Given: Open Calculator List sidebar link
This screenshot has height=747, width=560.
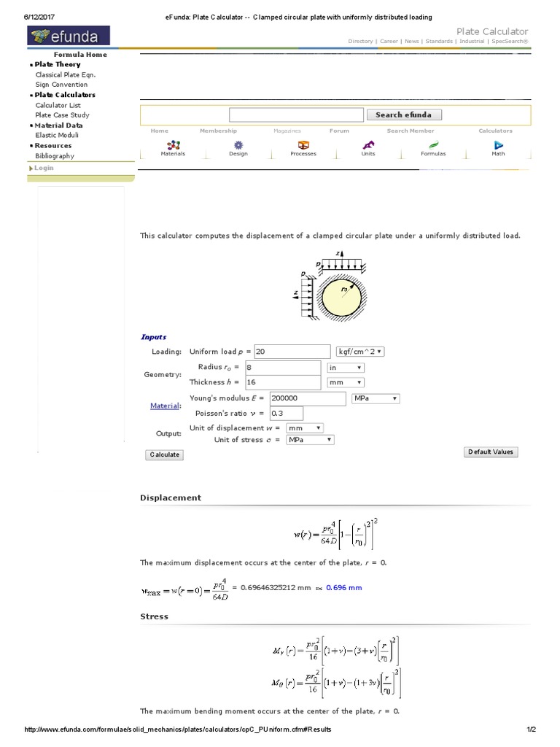Looking at the screenshot, I should [x=58, y=105].
